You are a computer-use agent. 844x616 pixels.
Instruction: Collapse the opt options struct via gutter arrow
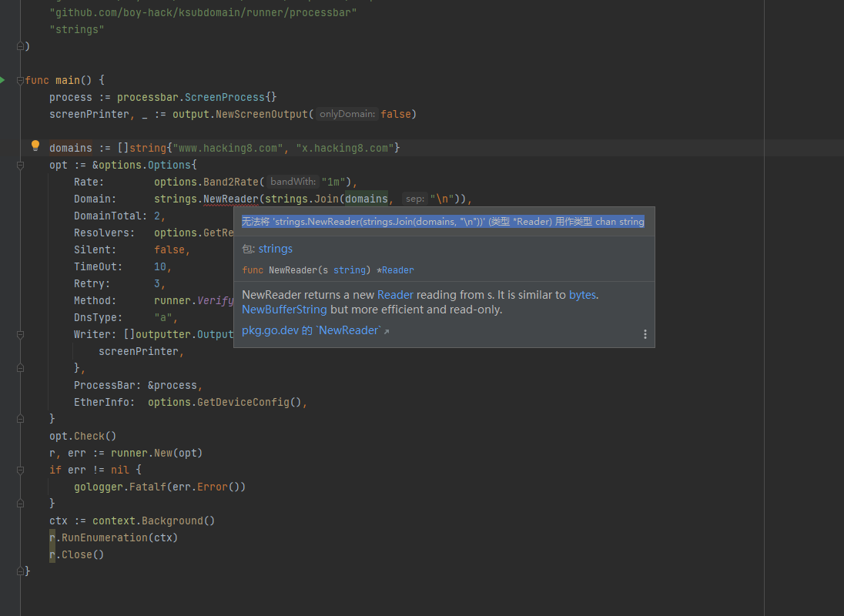click(19, 164)
